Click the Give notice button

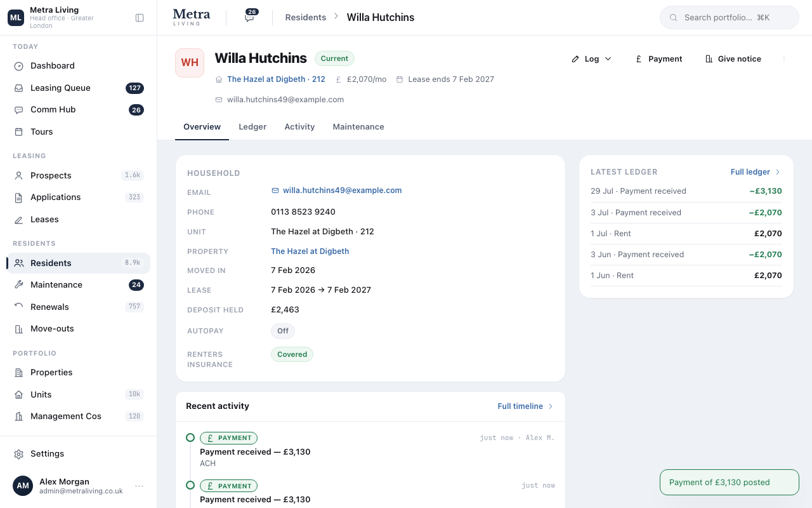coord(733,58)
